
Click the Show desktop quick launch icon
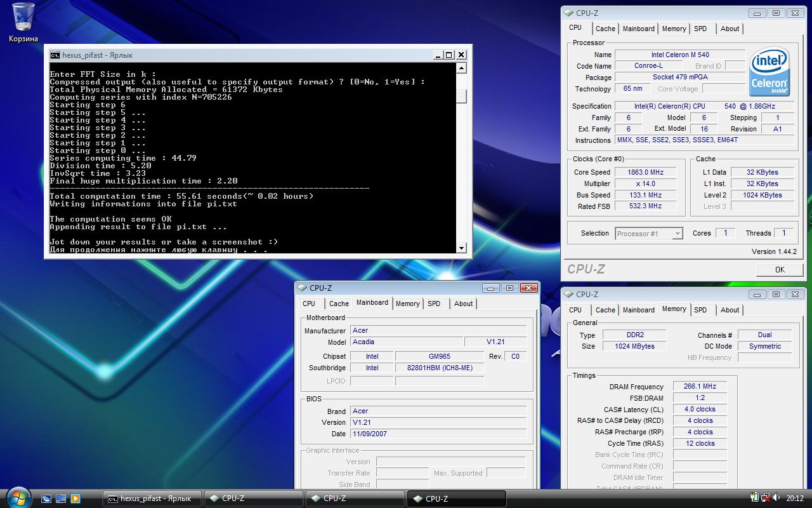click(61, 498)
